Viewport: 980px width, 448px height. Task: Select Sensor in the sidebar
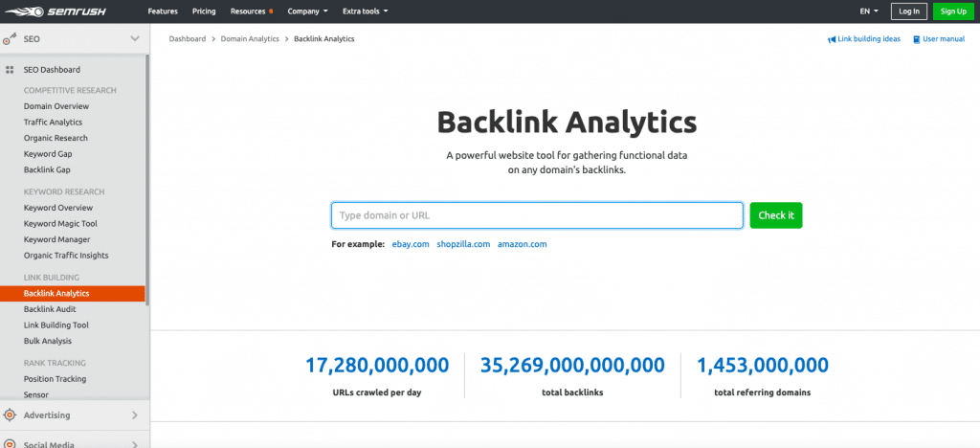point(36,395)
